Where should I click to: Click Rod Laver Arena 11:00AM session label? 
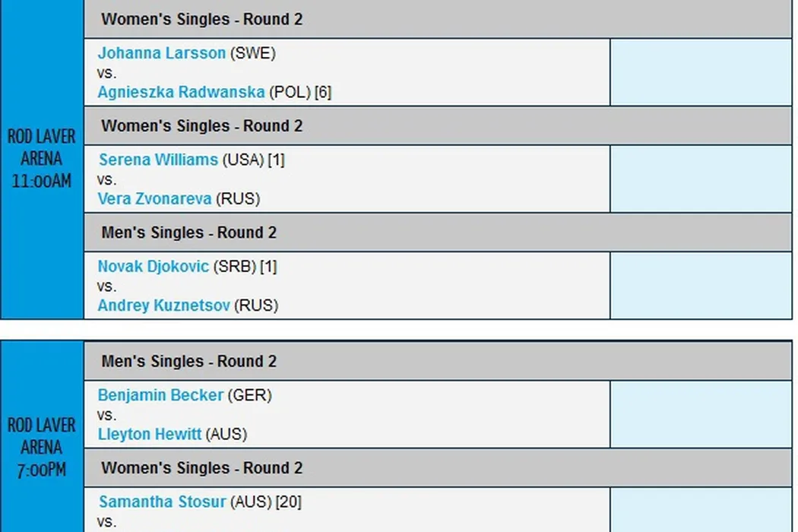click(x=42, y=159)
